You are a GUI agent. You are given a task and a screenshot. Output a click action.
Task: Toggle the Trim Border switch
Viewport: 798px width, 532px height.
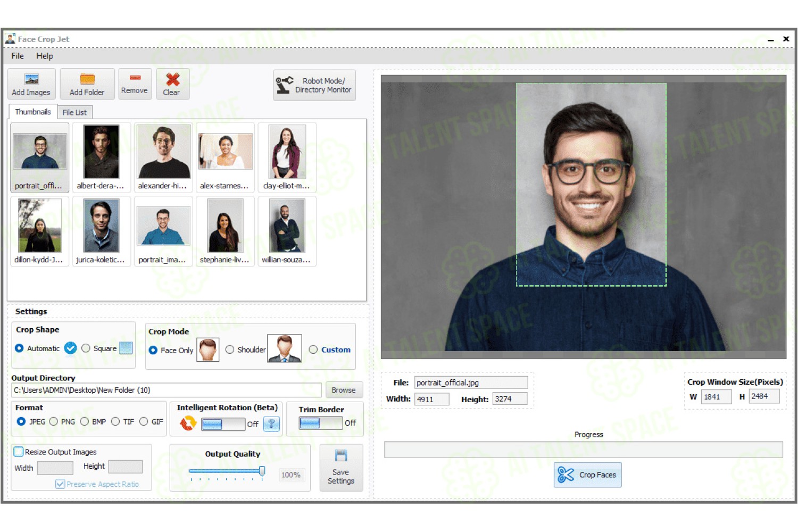[321, 423]
